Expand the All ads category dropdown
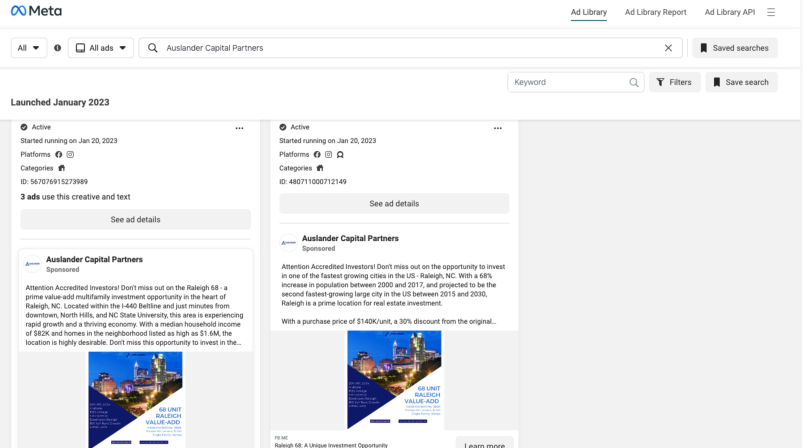Viewport: 803px width, 448px height. (x=101, y=48)
